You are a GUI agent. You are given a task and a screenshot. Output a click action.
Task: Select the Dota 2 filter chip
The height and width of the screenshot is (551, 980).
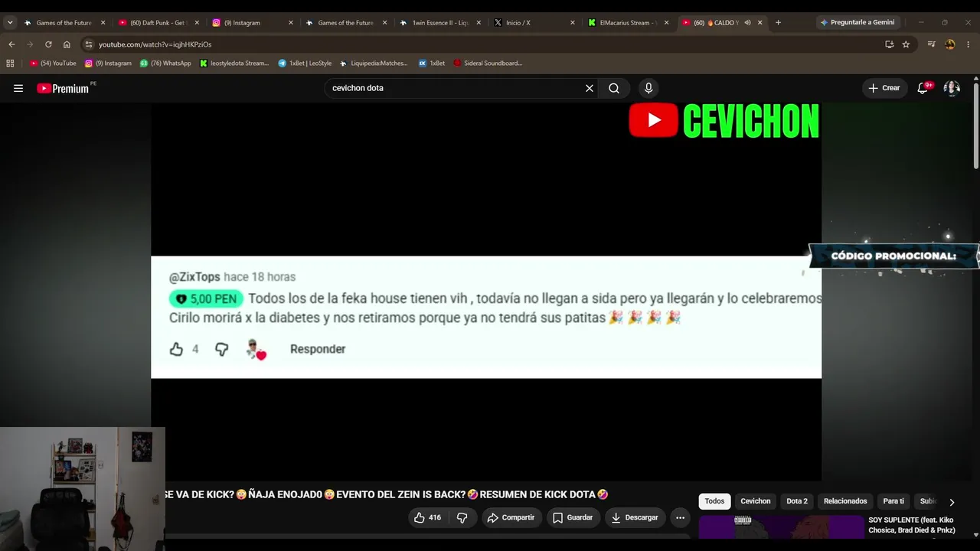(x=797, y=501)
